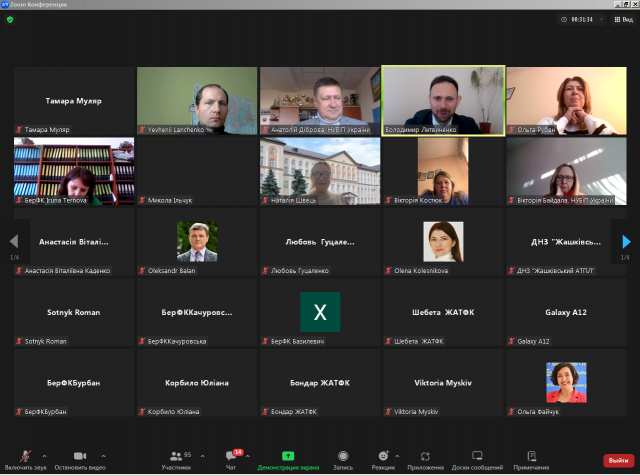Select the Анастасія Віталіївна Каденко tile
Viewport: 640px width, 476px height.
pos(74,242)
